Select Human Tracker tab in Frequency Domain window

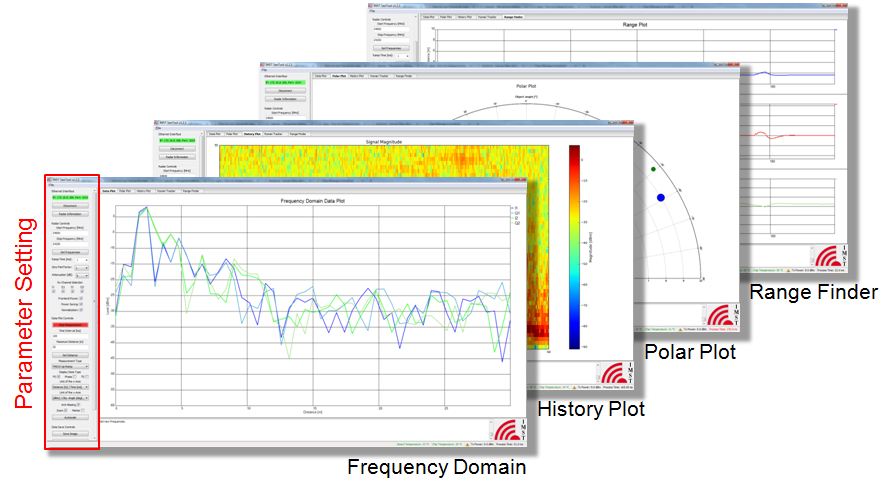click(x=166, y=191)
